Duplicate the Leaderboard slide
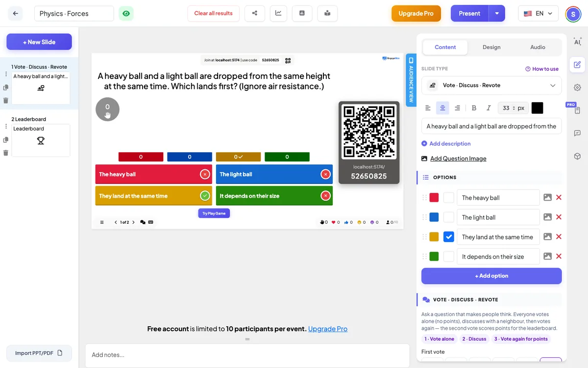This screenshot has height=368, width=588. [x=6, y=140]
